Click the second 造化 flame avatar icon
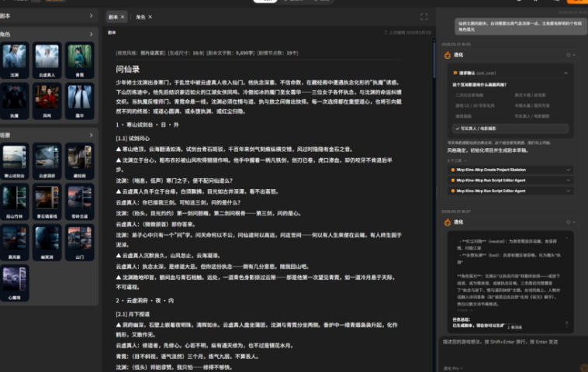 click(448, 222)
